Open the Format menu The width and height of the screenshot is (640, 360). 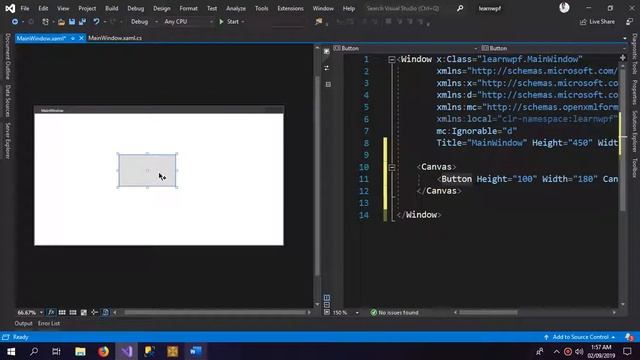(x=188, y=8)
